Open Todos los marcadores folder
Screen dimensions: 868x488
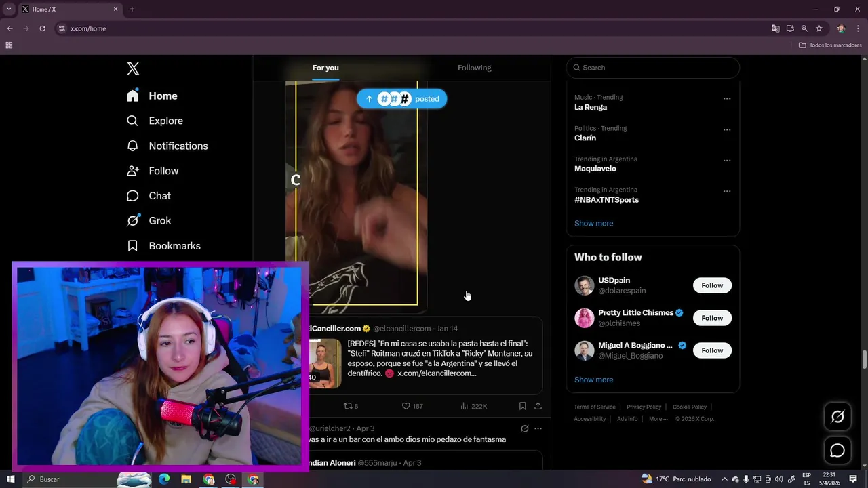pyautogui.click(x=830, y=45)
